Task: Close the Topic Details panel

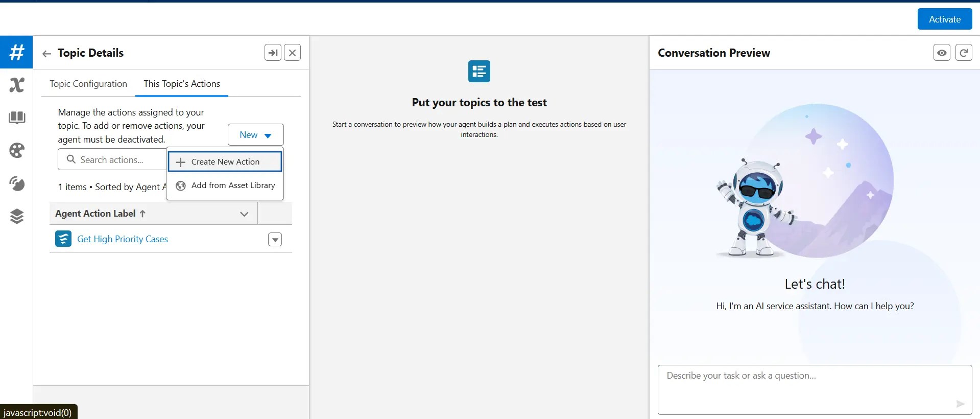Action: [x=292, y=53]
